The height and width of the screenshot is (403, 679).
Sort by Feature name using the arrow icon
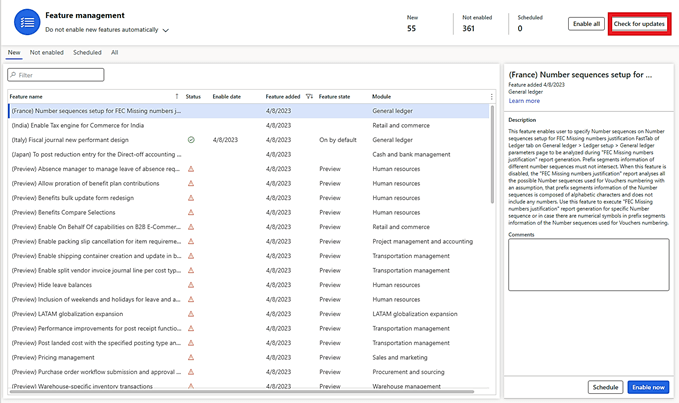click(177, 96)
